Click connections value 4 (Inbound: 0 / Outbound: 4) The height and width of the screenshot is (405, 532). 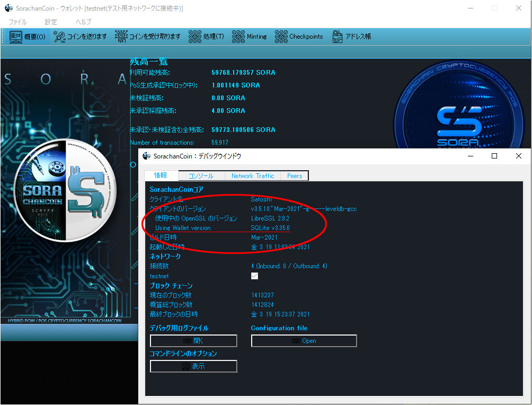coord(289,266)
